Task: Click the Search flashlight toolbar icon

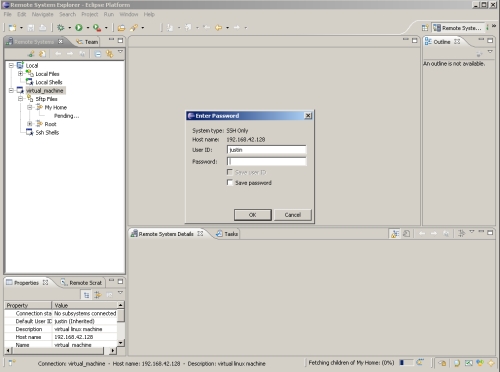Action: [x=134, y=28]
